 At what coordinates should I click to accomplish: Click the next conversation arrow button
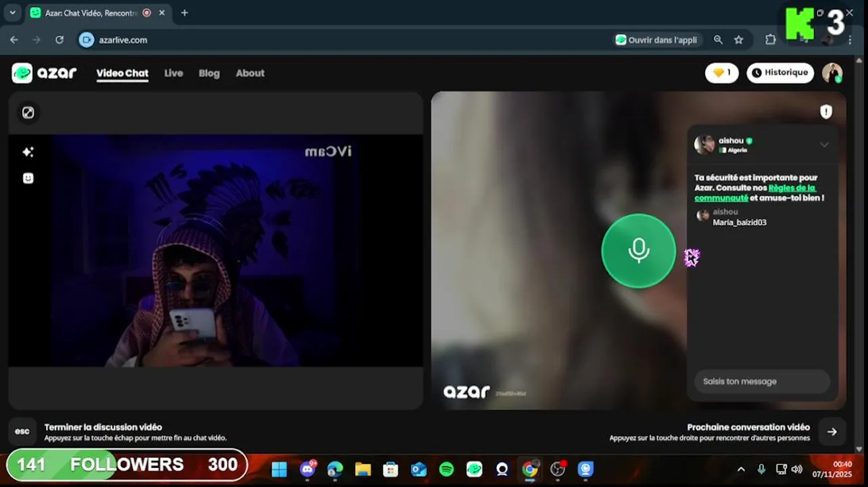[832, 432]
